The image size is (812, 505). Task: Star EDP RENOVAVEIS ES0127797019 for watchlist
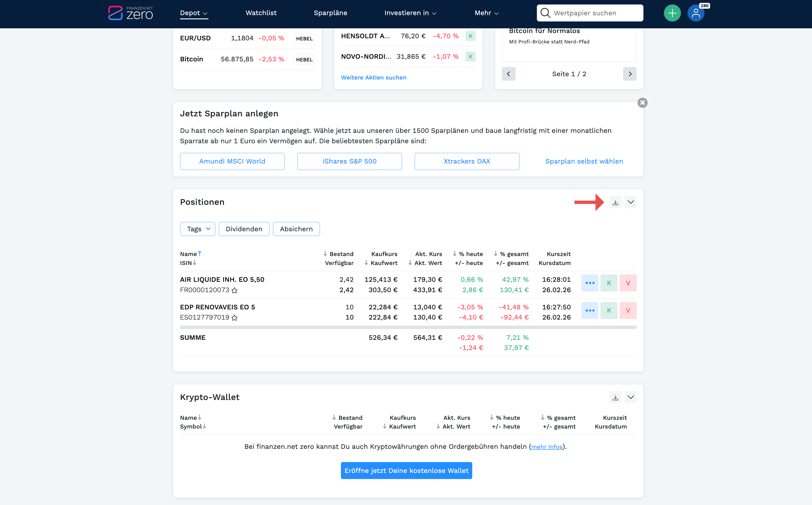click(x=235, y=318)
